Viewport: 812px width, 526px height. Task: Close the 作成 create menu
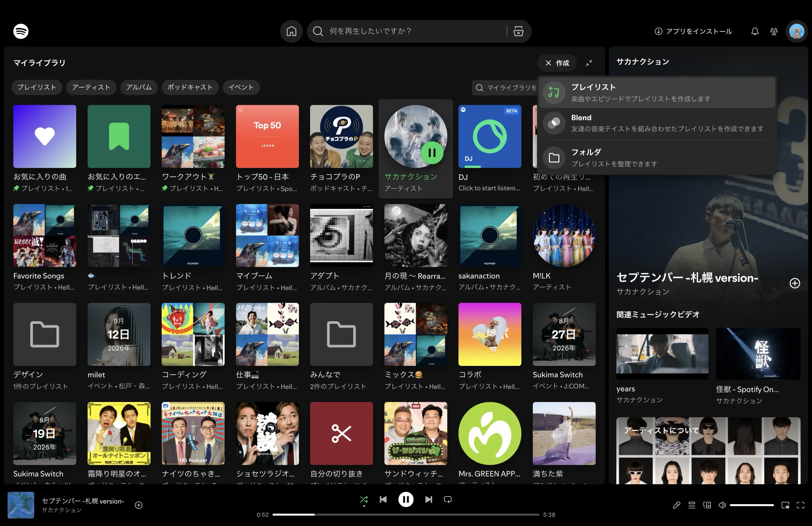tap(557, 63)
